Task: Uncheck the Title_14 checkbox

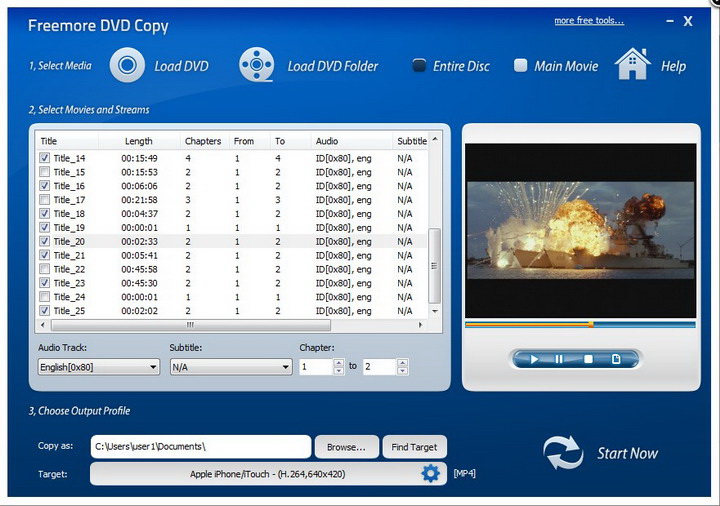Action: [x=44, y=158]
